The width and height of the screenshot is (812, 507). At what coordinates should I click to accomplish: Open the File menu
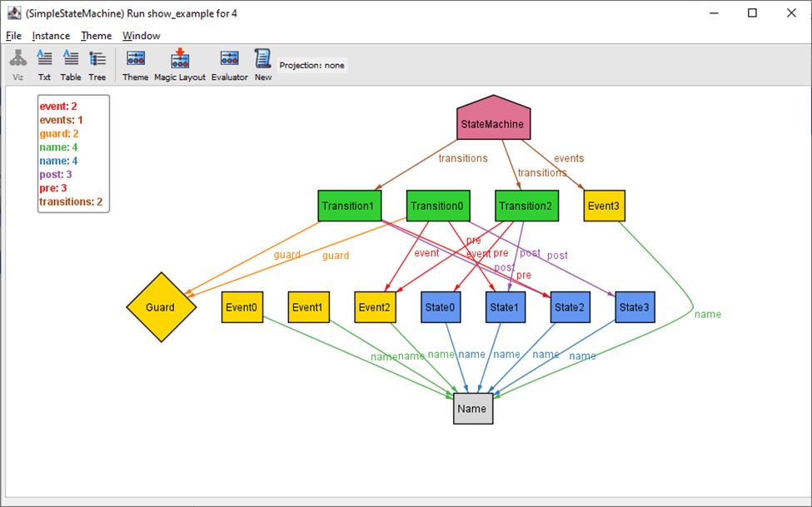13,36
